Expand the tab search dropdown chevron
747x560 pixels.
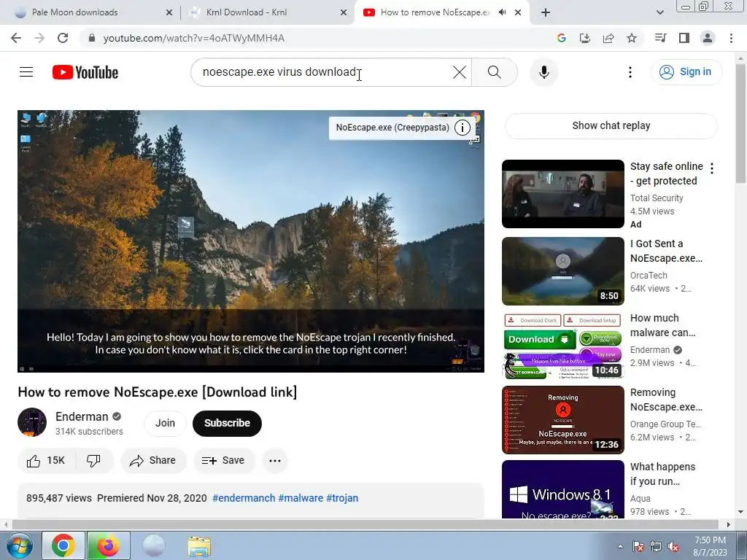(x=659, y=12)
